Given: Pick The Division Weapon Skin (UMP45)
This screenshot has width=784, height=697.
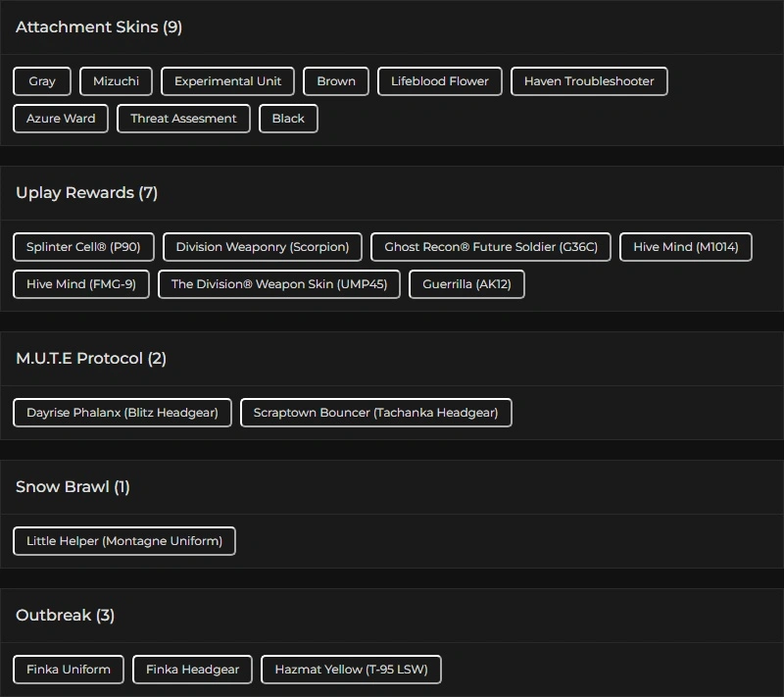Looking at the screenshot, I should click(x=279, y=284).
